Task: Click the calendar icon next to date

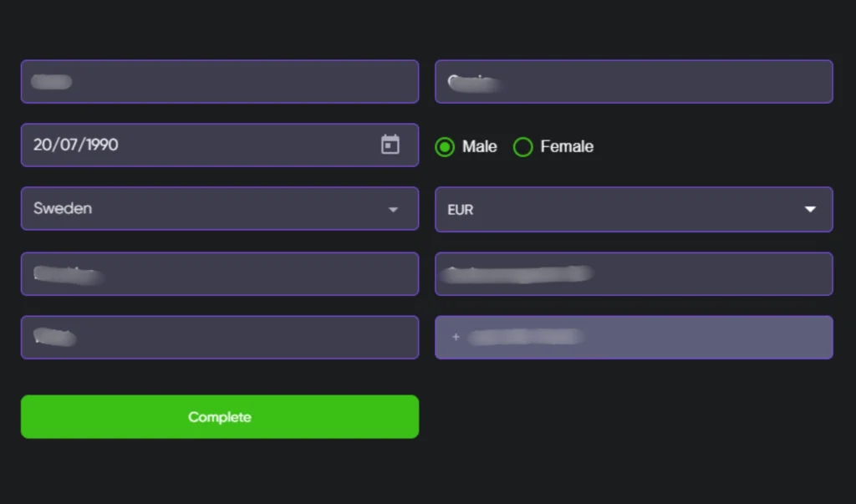Action: [x=390, y=144]
